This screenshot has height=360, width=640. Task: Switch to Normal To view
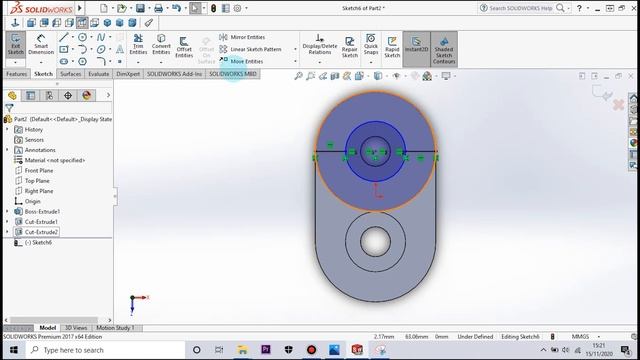[15, 23]
